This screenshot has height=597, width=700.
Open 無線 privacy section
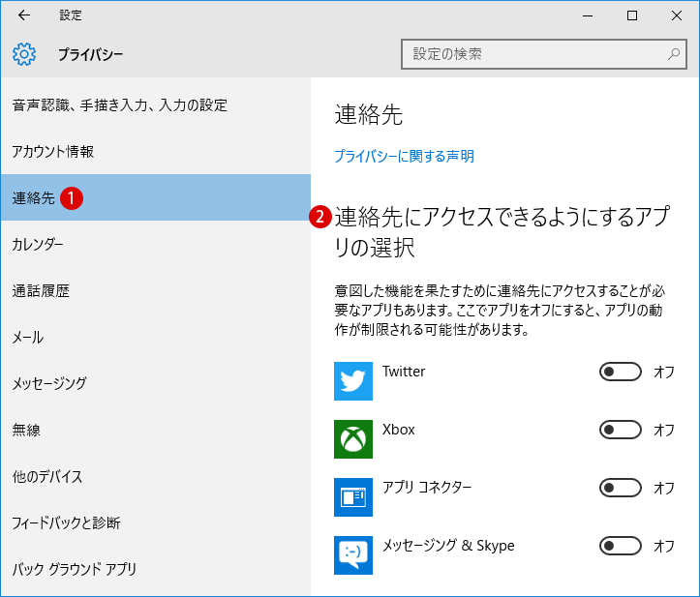(x=155, y=431)
